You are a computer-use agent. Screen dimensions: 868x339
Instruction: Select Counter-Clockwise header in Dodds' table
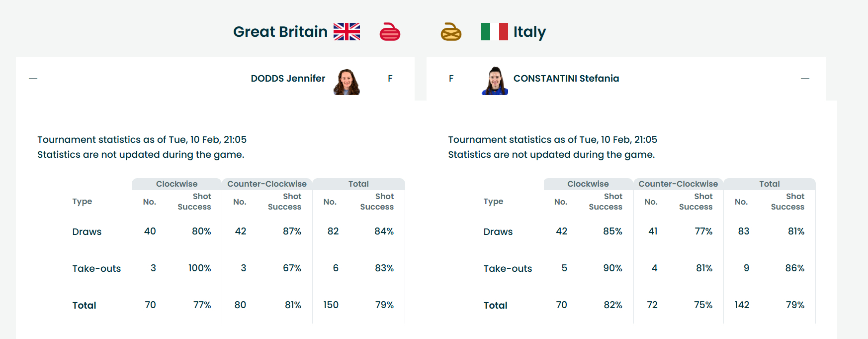click(x=267, y=184)
